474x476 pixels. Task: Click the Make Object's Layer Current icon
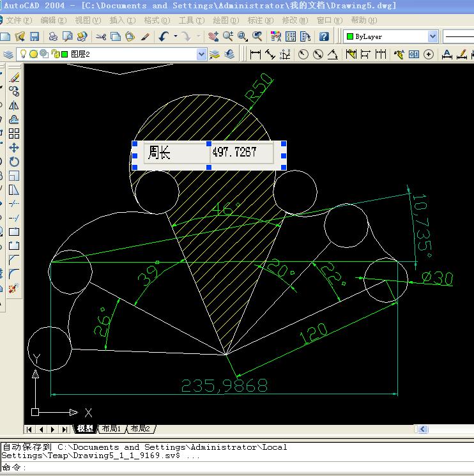(x=215, y=55)
